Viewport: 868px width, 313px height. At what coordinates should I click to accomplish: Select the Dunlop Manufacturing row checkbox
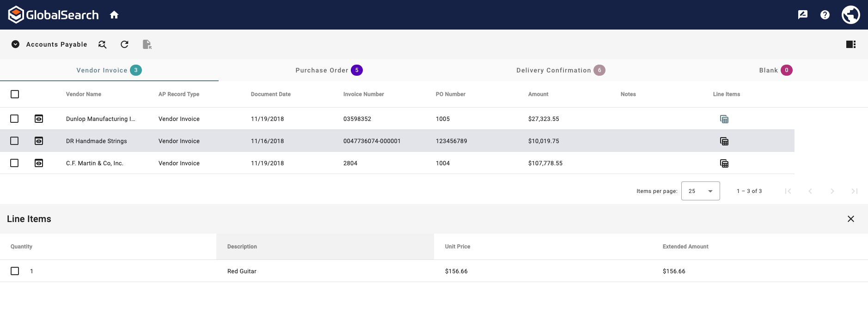(x=15, y=119)
